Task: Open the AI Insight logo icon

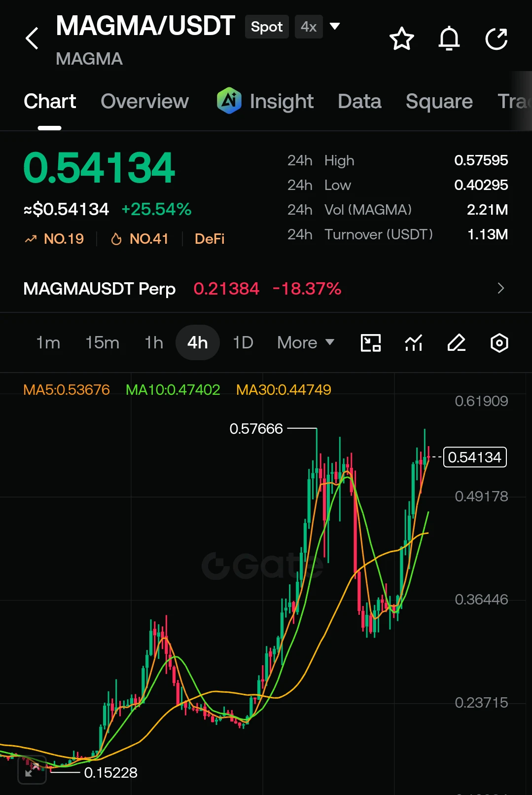Action: (x=229, y=101)
